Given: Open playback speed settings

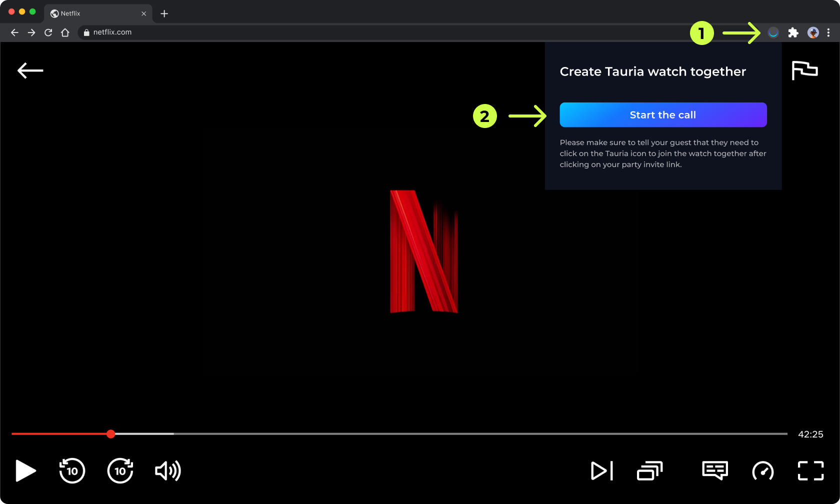Looking at the screenshot, I should 763,470.
